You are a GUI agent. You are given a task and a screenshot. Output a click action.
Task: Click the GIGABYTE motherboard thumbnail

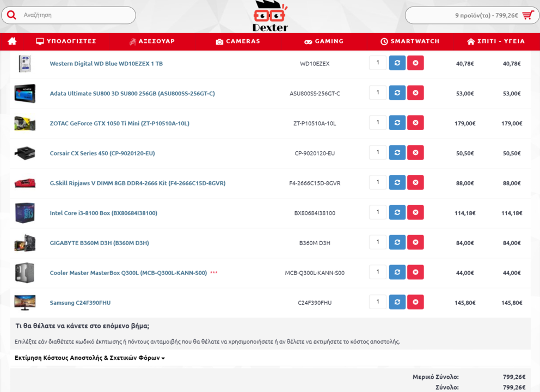(x=25, y=243)
